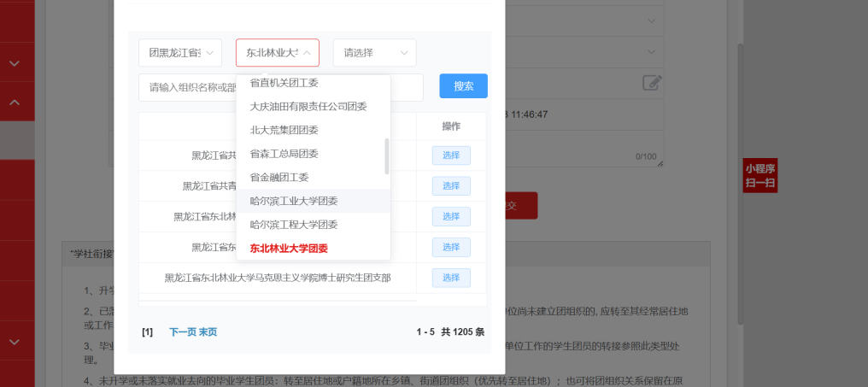Select 哈尔滨工业大学团委 from the list
The image size is (868, 387).
[x=294, y=201]
